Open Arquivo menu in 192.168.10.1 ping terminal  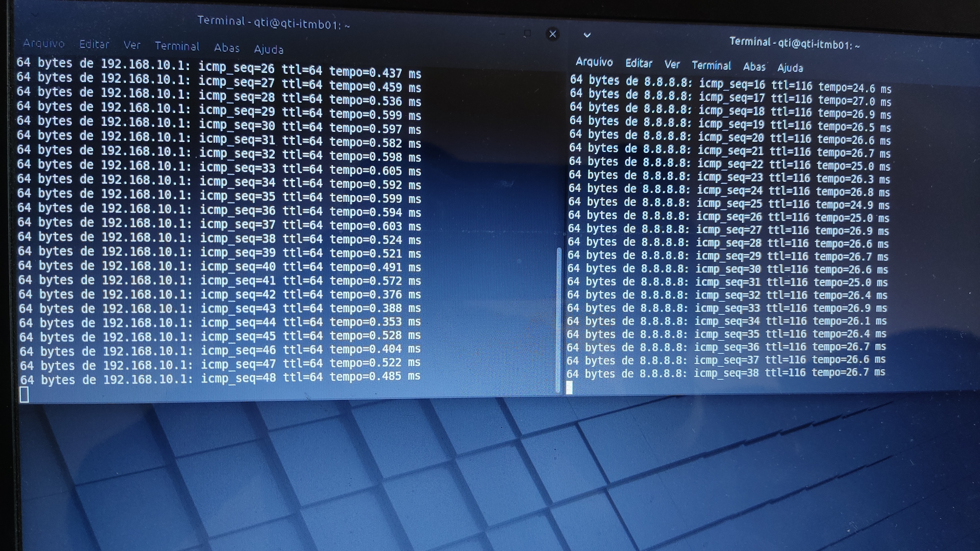click(44, 43)
